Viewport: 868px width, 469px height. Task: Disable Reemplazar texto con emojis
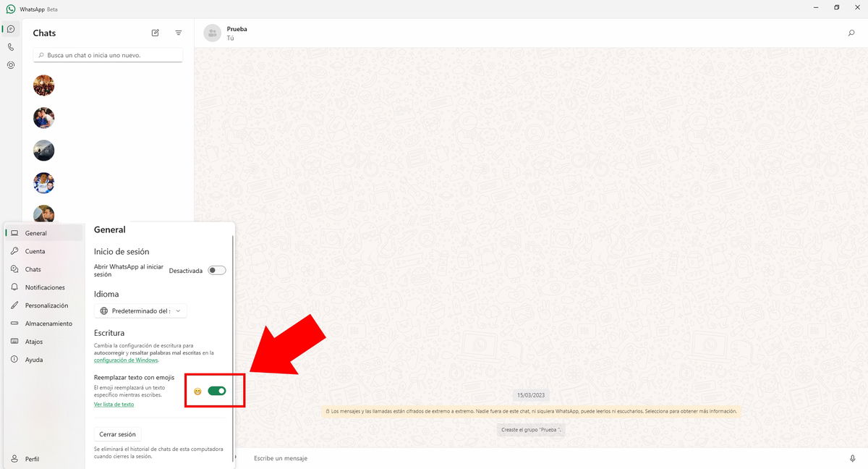coord(216,390)
